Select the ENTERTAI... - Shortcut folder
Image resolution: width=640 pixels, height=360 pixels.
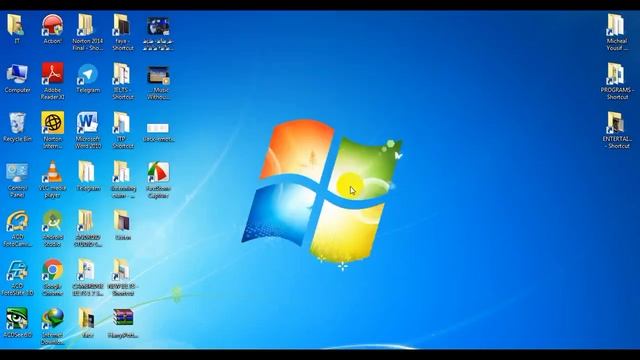[617, 130]
